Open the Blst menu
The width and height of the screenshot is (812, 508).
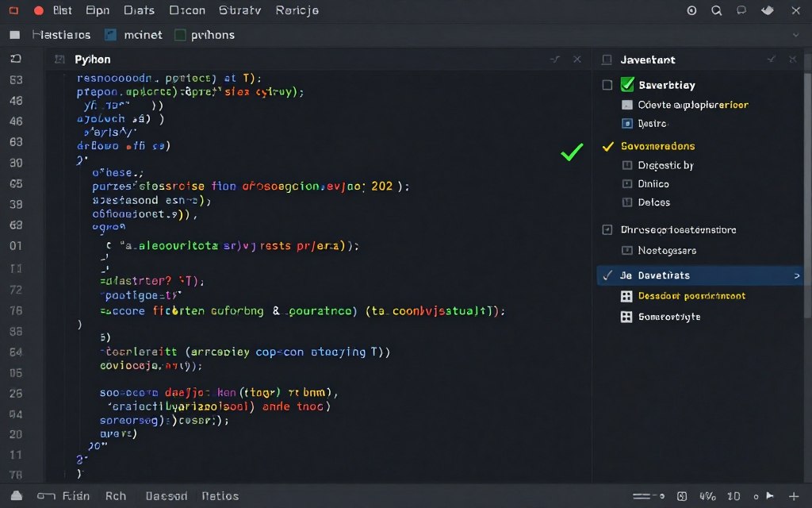(x=62, y=10)
